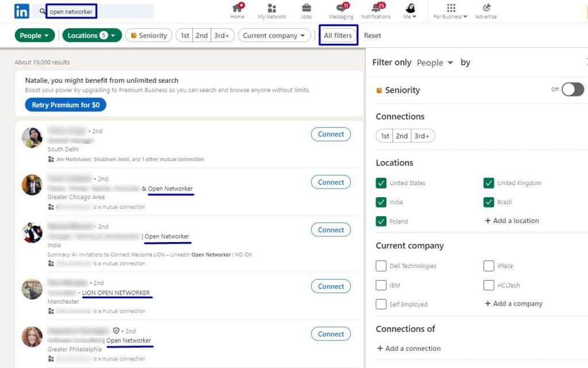Screen dimensions: 588x368
Task: Select 2nd connections in top filter bar
Action: pos(202,35)
